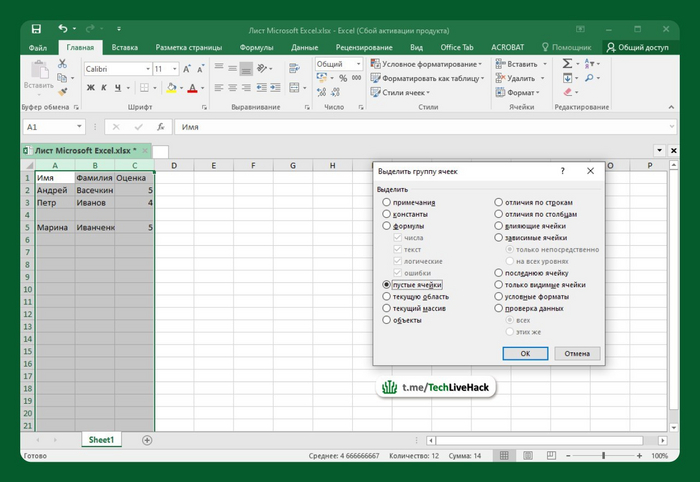Click the percent style icon
700x482 pixels.
click(x=343, y=78)
